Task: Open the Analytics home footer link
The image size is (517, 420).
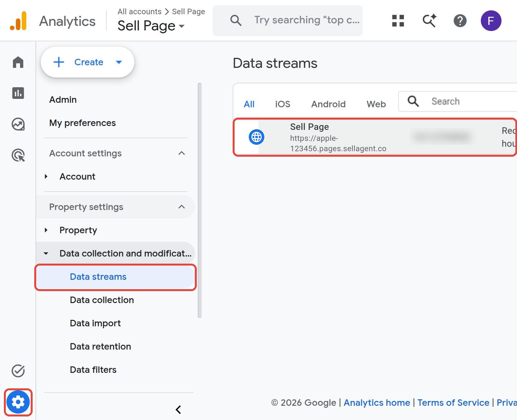Action: tap(377, 403)
